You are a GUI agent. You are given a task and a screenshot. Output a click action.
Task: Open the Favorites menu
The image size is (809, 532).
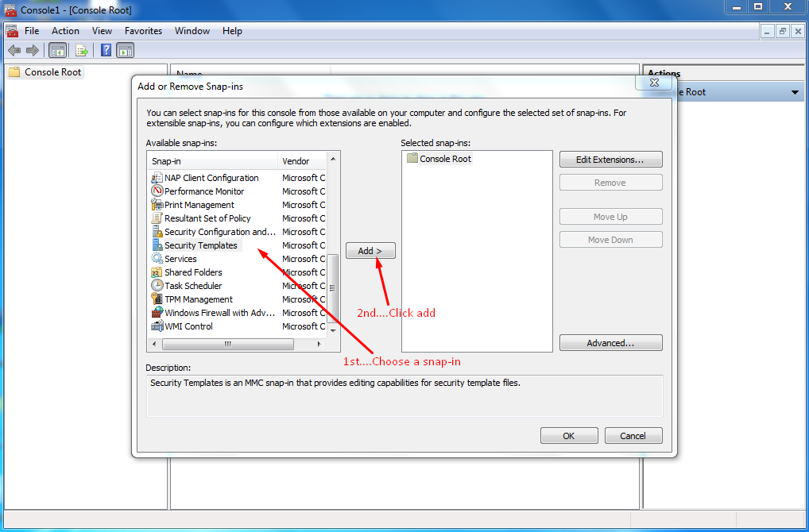(143, 31)
